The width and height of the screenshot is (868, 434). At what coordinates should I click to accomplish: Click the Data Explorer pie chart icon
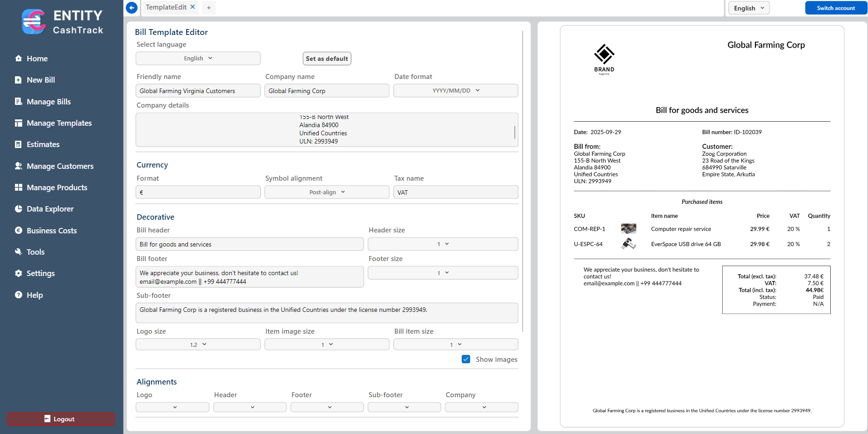click(19, 209)
